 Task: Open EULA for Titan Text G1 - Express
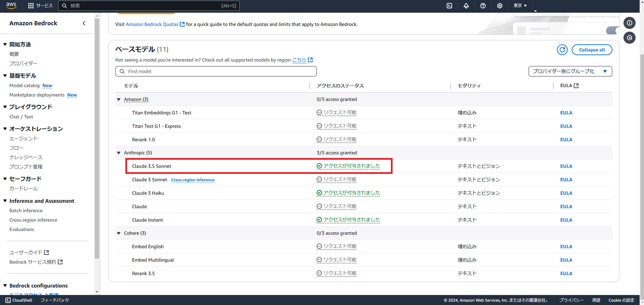[566, 126]
